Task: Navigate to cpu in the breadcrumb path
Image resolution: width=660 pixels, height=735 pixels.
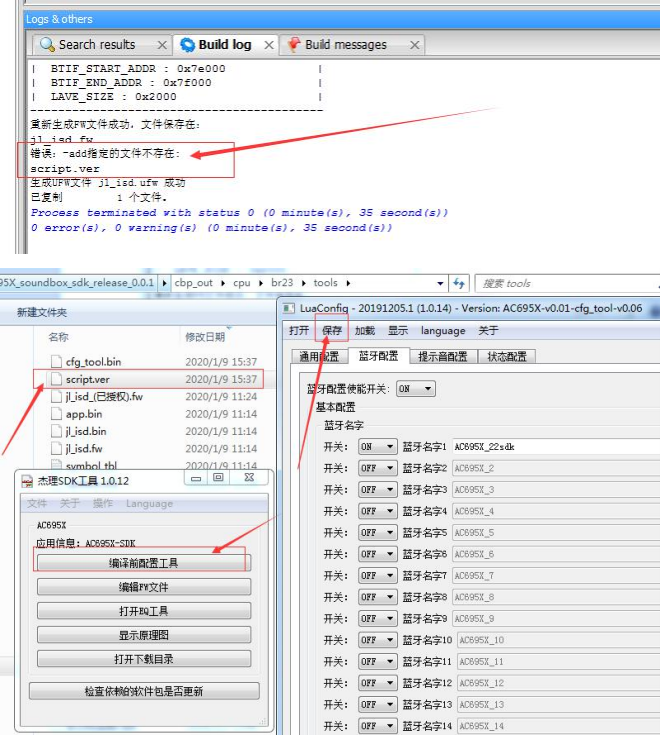Action: tap(242, 283)
